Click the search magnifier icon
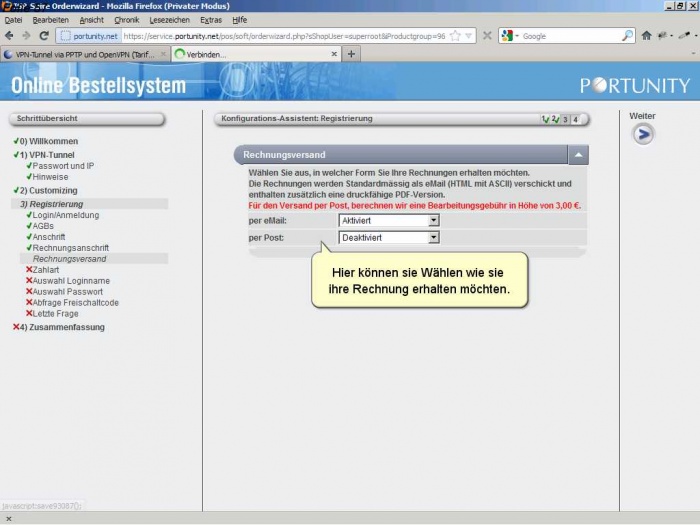The height and width of the screenshot is (525, 700). pos(627,35)
